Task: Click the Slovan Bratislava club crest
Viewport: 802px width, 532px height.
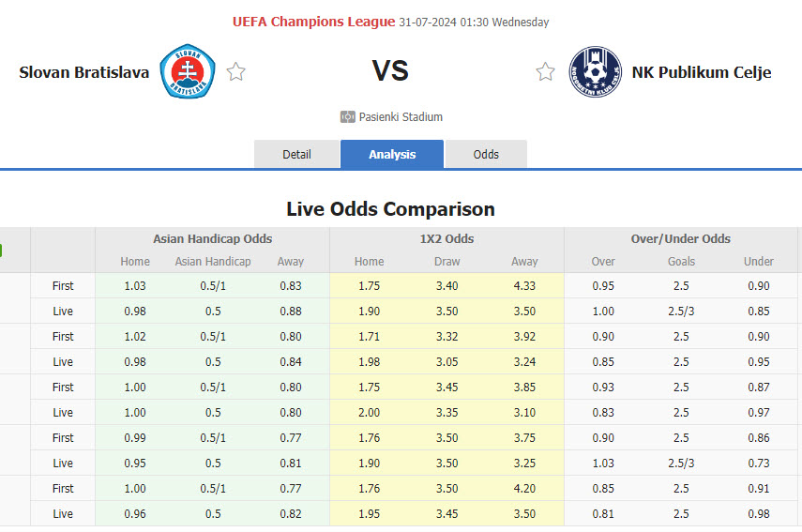Action: (188, 72)
